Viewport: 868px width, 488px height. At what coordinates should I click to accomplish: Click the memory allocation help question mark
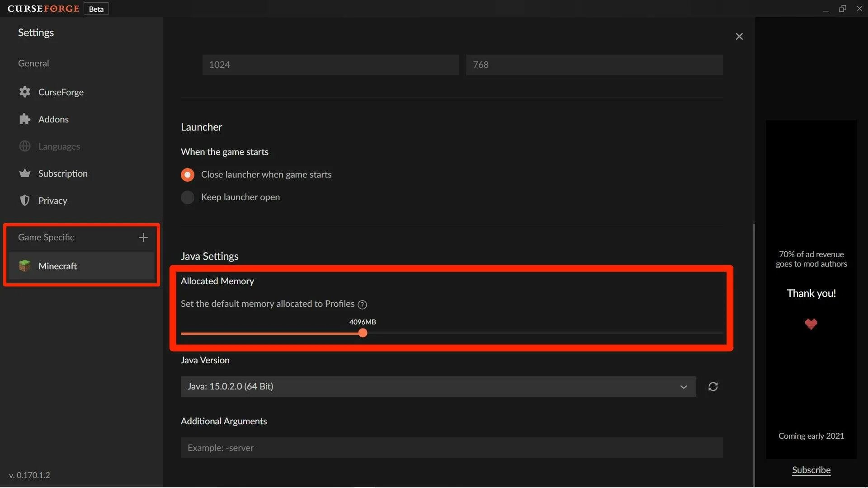(x=362, y=305)
